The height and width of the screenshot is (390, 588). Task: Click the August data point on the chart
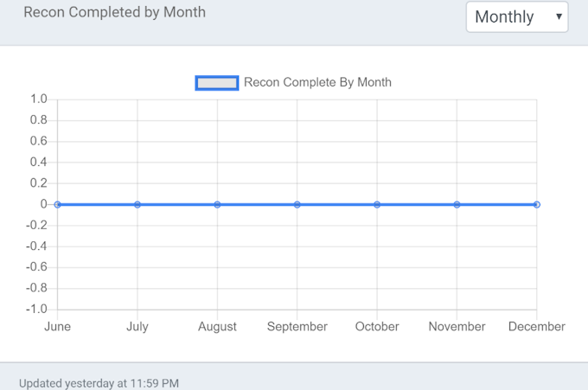pos(217,205)
